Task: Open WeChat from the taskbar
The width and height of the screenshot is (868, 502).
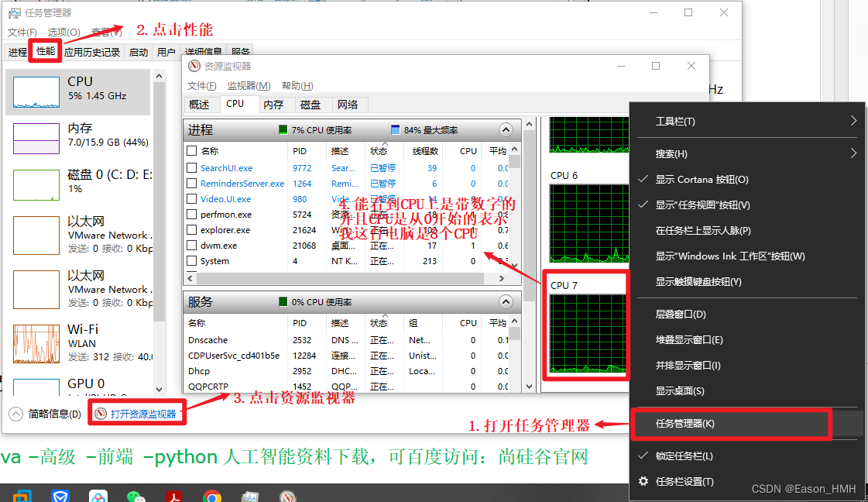Action: tap(136, 497)
